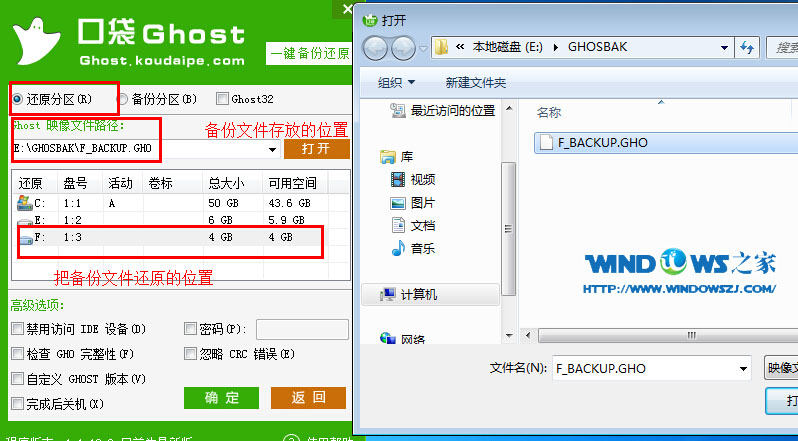Check 完成后关机(X) option
Viewport: 798px width, 441px height.
[17, 404]
